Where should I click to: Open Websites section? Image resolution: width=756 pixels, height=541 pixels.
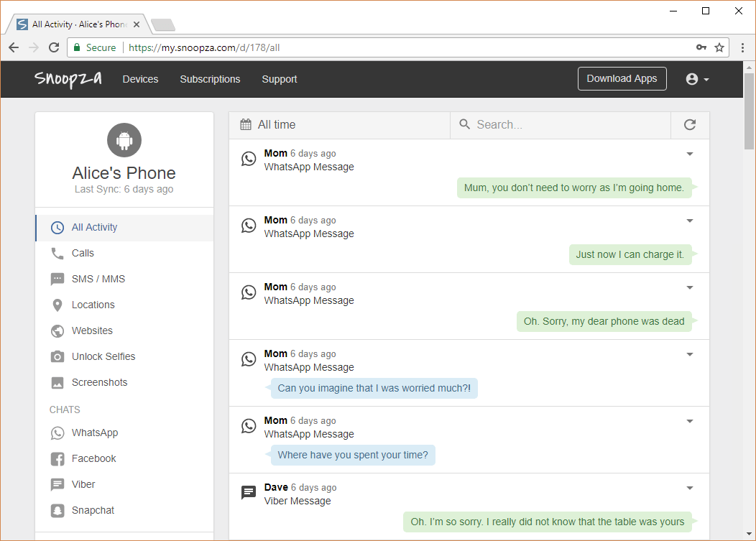pos(124,330)
